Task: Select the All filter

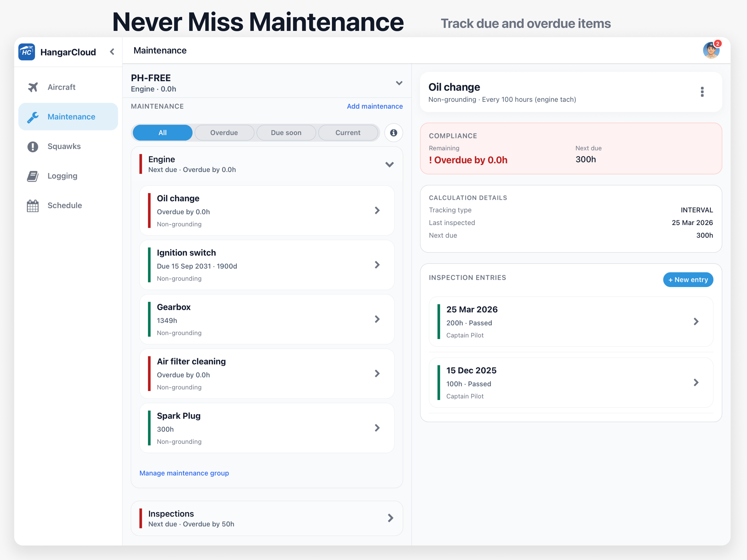Action: pos(162,133)
